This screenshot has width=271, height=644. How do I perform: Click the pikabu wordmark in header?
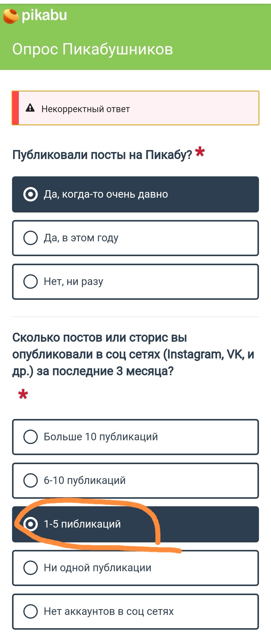click(x=44, y=16)
